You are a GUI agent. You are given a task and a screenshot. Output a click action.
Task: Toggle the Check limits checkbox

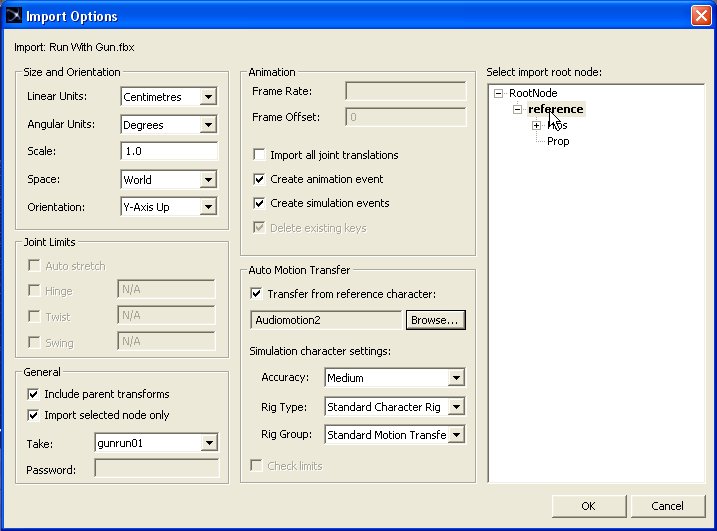tap(256, 466)
